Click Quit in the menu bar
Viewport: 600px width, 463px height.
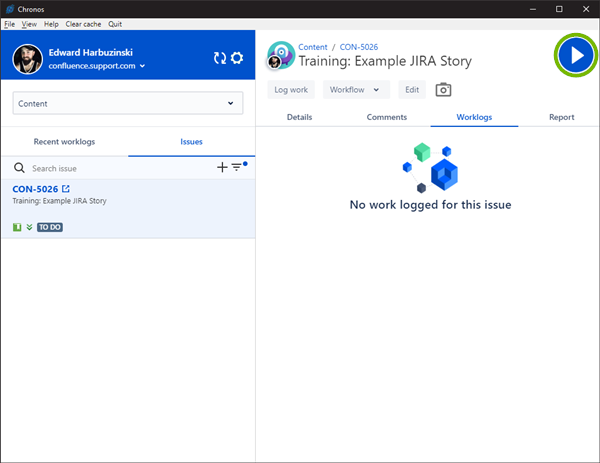115,24
